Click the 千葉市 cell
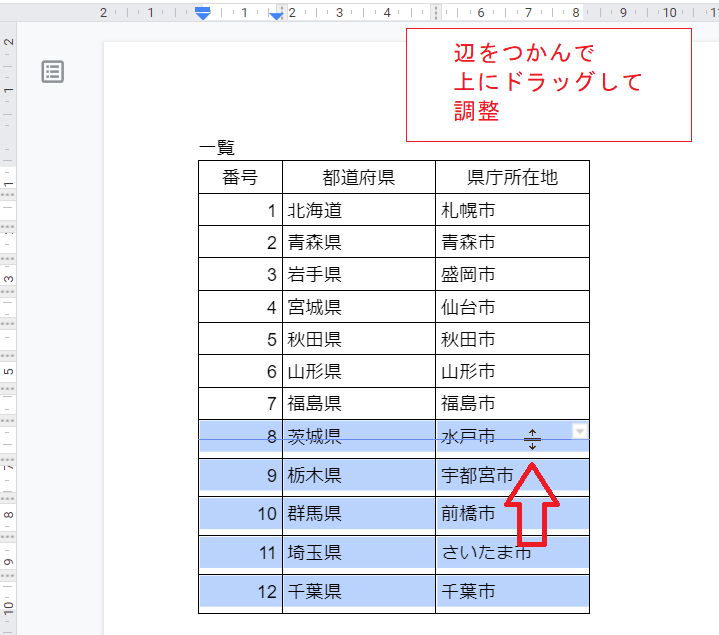This screenshot has width=719, height=635. [512, 594]
